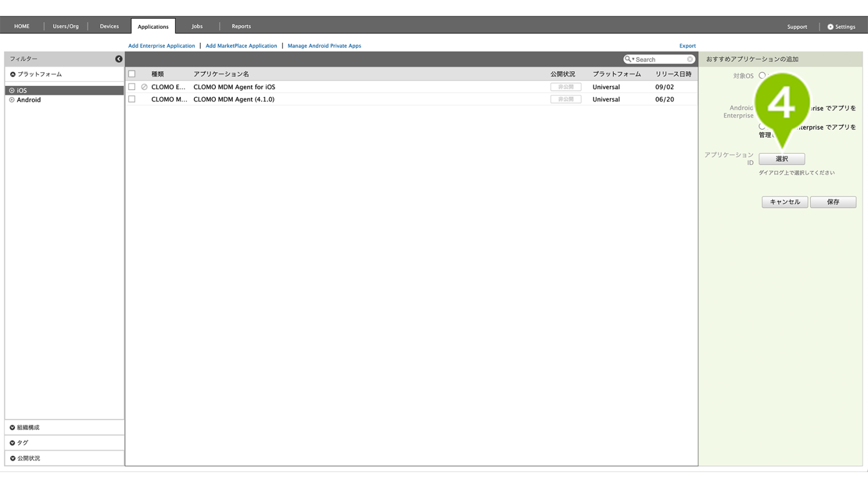The image size is (868, 488).
Task: Expand the 公開状況 filter section
Action: coord(12,458)
